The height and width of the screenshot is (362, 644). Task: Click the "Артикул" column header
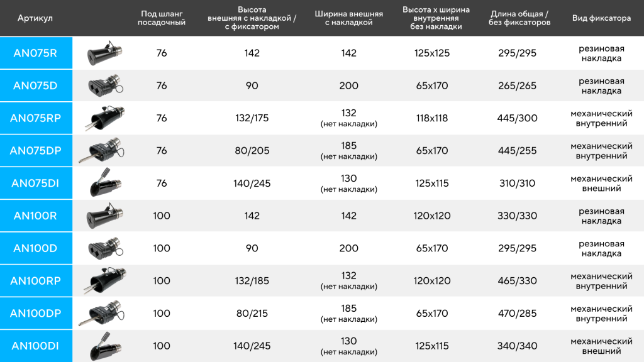pos(35,18)
